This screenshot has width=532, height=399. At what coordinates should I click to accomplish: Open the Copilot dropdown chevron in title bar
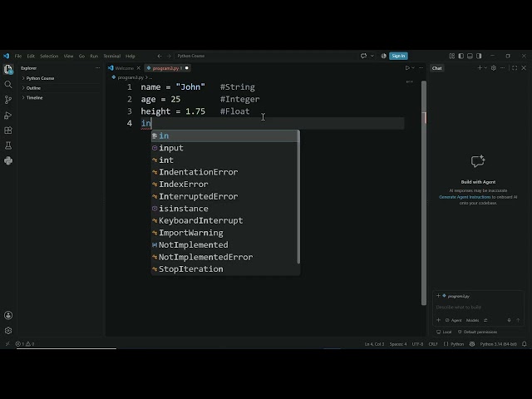[x=372, y=56]
